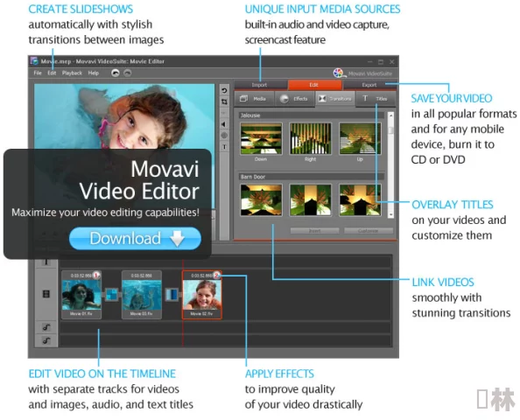The image size is (520, 420).
Task: Click the round gray icon in the preview toolbar
Action: click(224, 136)
